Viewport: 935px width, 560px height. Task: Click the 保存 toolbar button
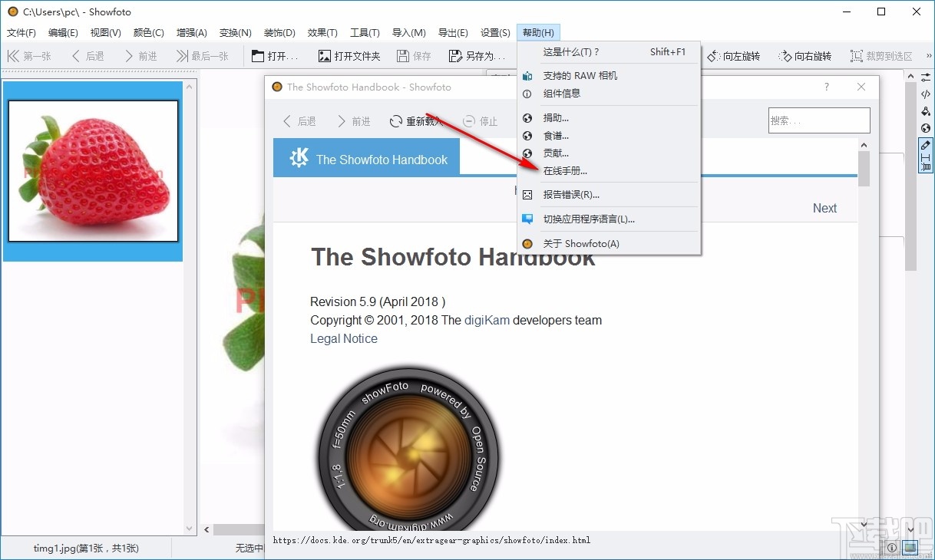point(415,56)
